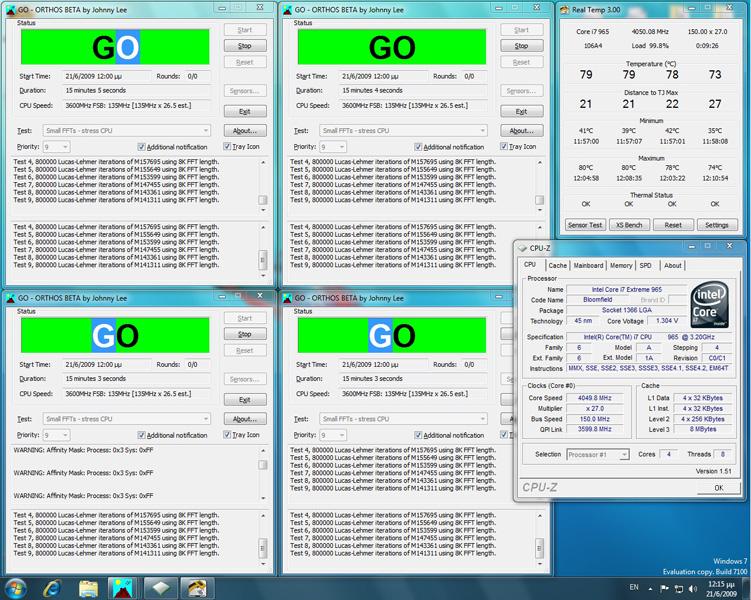
Task: Toggle Additional notification in upper-left ORTHOS
Action: pos(141,147)
